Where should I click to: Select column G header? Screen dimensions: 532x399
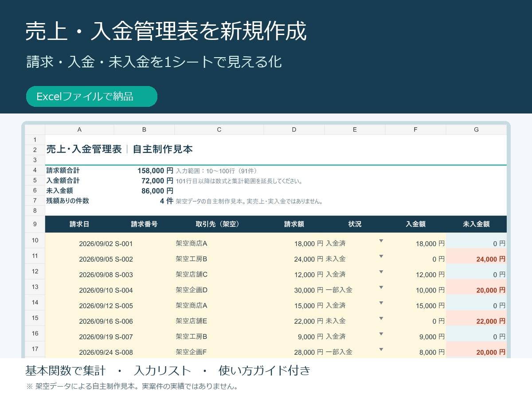click(x=476, y=129)
